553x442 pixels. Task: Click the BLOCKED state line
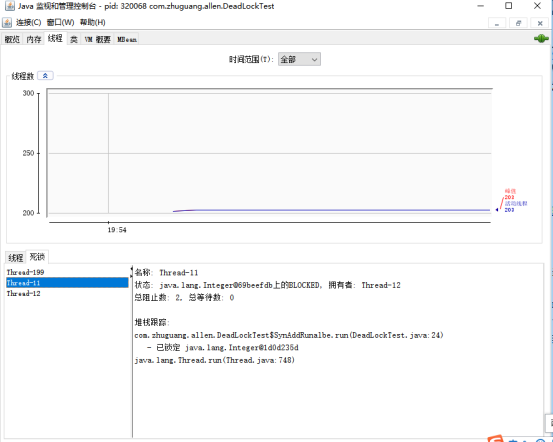[268, 285]
